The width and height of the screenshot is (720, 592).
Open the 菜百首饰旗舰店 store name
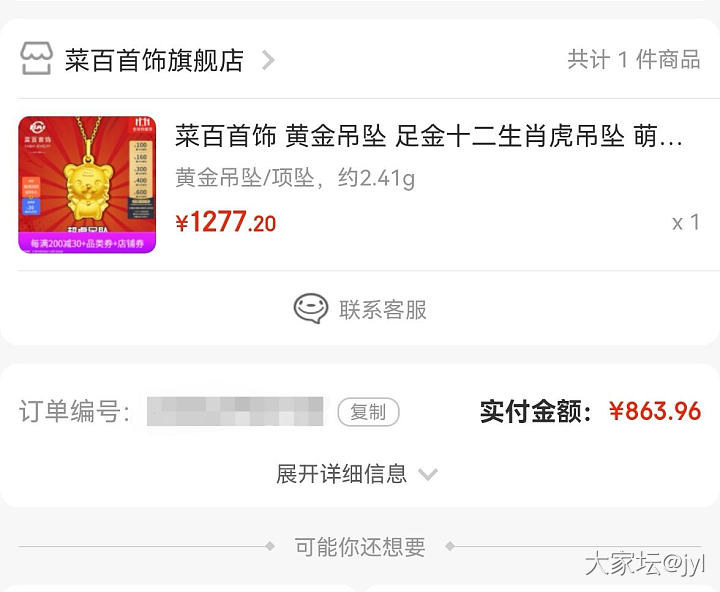pyautogui.click(x=154, y=60)
